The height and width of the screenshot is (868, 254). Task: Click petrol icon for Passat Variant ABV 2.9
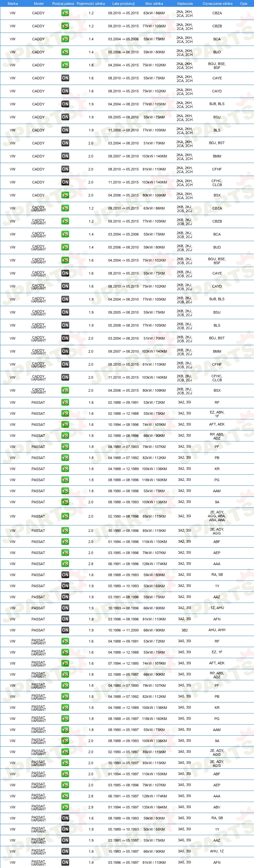tap(65, 807)
